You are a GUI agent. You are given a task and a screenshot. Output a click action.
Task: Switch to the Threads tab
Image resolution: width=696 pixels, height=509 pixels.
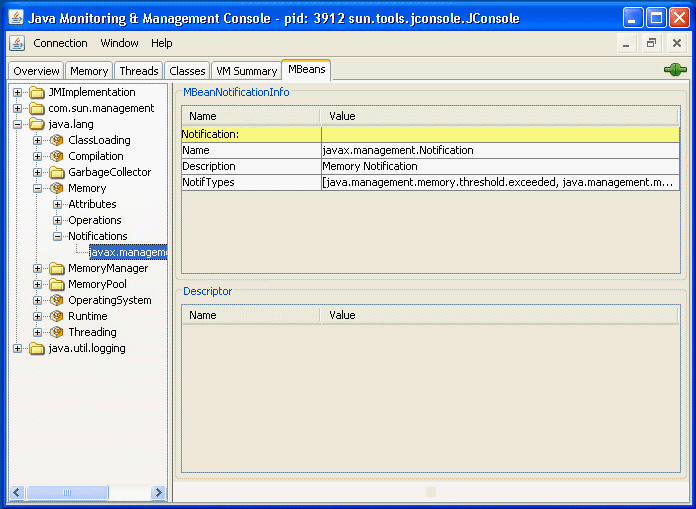[x=138, y=71]
